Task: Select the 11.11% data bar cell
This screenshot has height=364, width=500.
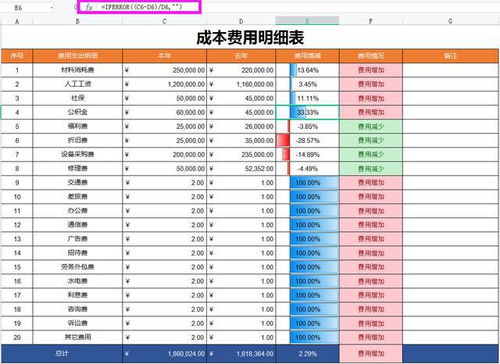Action: pyautogui.click(x=307, y=98)
